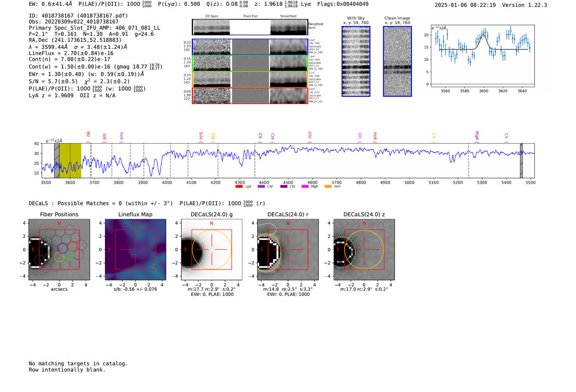This screenshot has width=576, height=392.
Task: Select the CIV line marker above spectrum
Action: tap(310, 135)
